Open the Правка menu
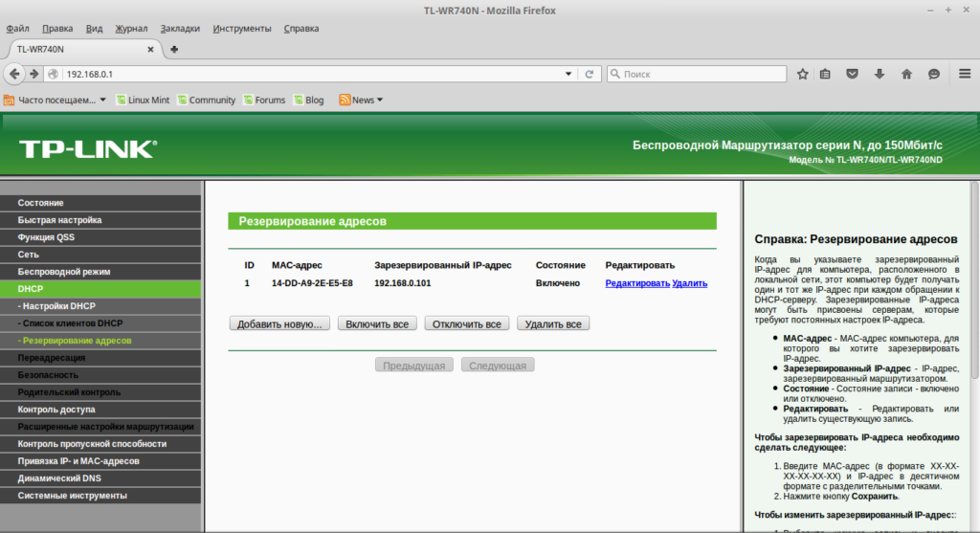980x533 pixels. tap(57, 28)
